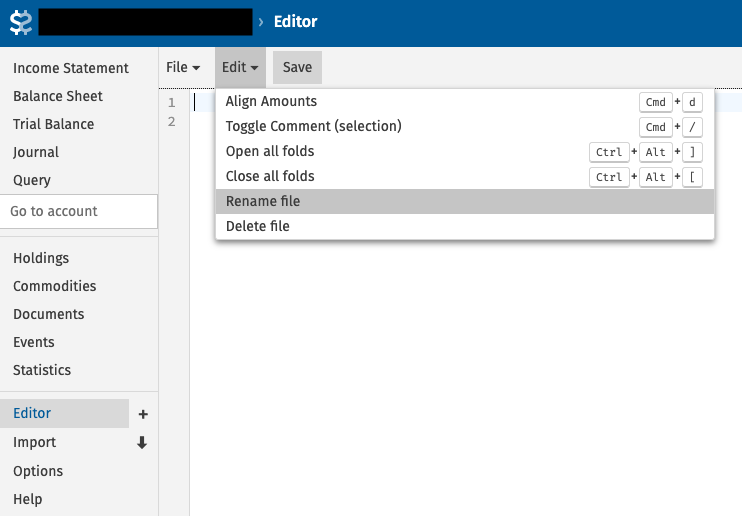The image size is (742, 516).
Task: Focus the Go to account field
Action: coord(79,211)
